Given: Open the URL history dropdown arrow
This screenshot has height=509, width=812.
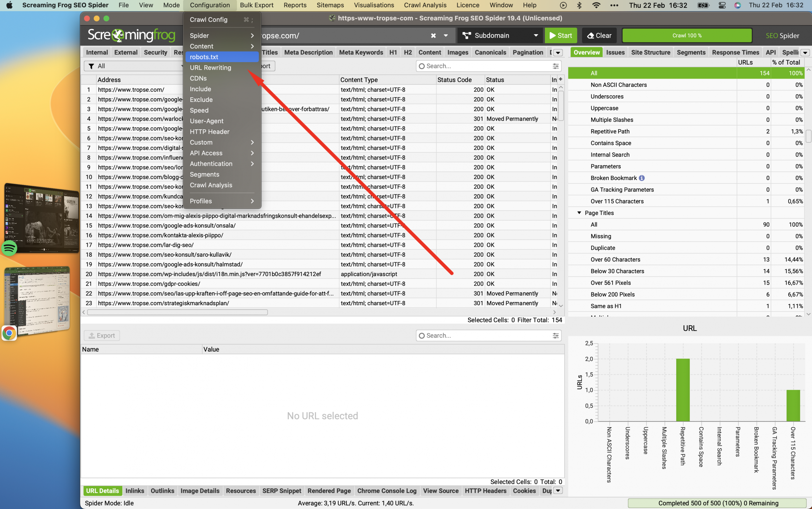Looking at the screenshot, I should (446, 35).
